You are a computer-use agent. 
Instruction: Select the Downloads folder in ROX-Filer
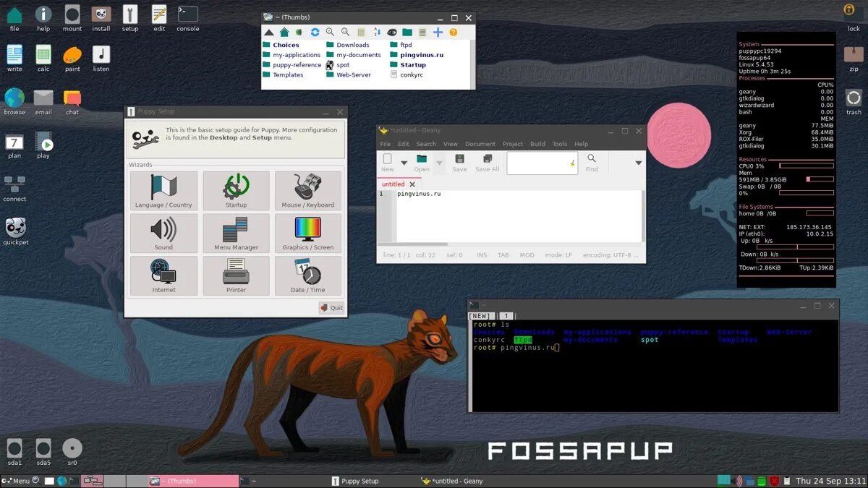(348, 45)
